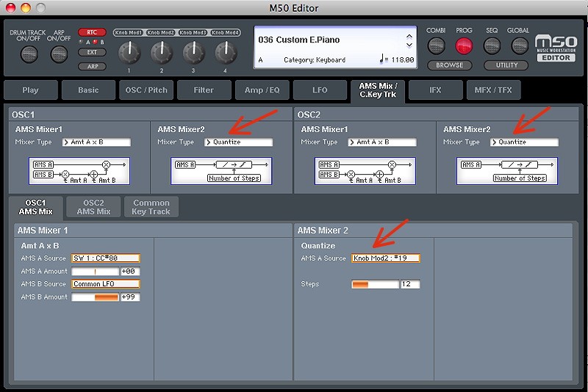The width and height of the screenshot is (588, 392).
Task: Open the Filter tab
Action: point(204,90)
